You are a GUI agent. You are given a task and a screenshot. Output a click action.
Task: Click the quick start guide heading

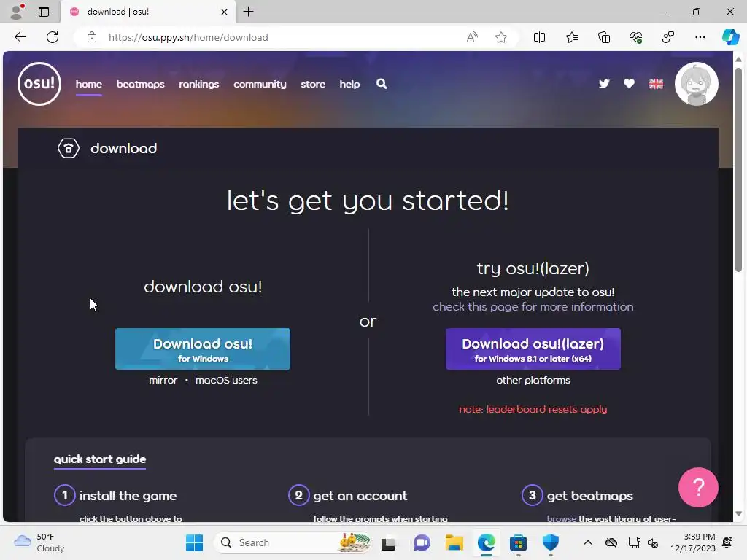click(x=100, y=459)
